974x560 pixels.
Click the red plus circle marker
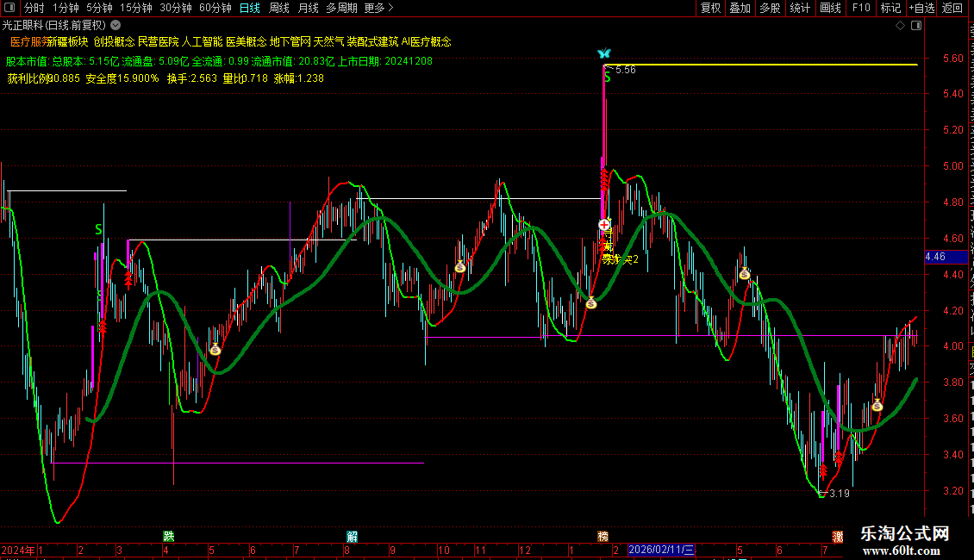(x=603, y=225)
